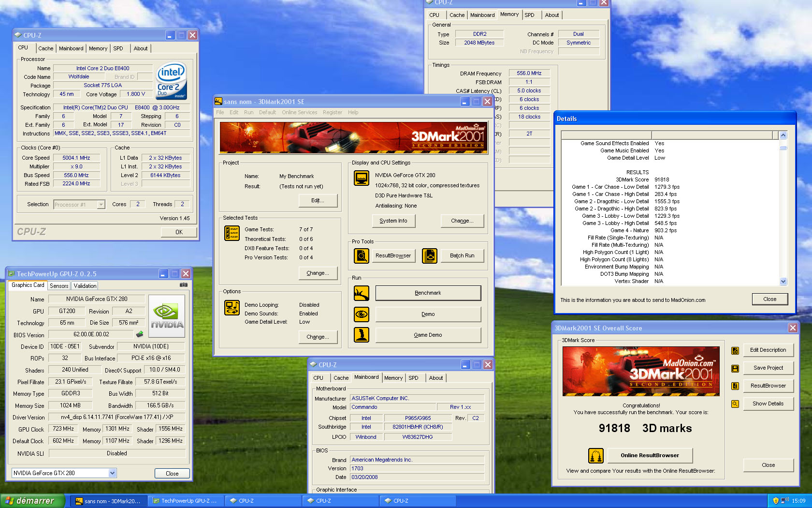This screenshot has width=812, height=508.
Task: Click the Close button in Overall Score window
Action: 768,465
